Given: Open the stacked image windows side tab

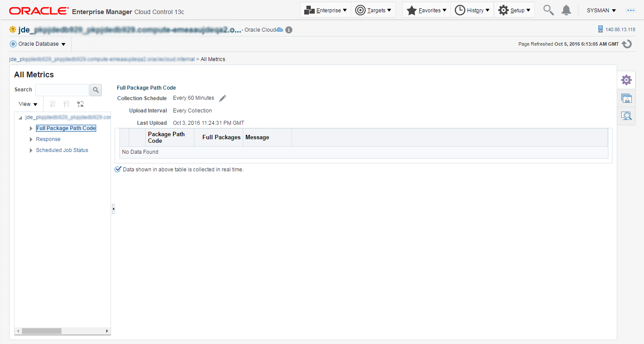Looking at the screenshot, I should (626, 98).
